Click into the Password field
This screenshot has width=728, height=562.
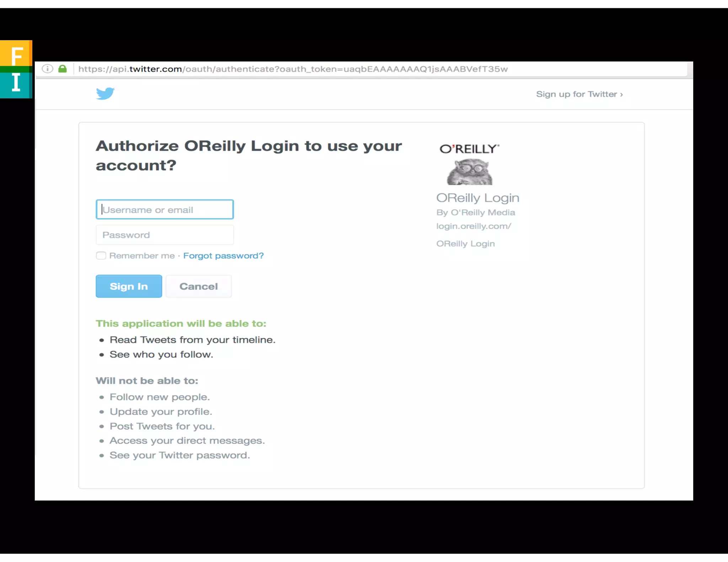point(165,235)
